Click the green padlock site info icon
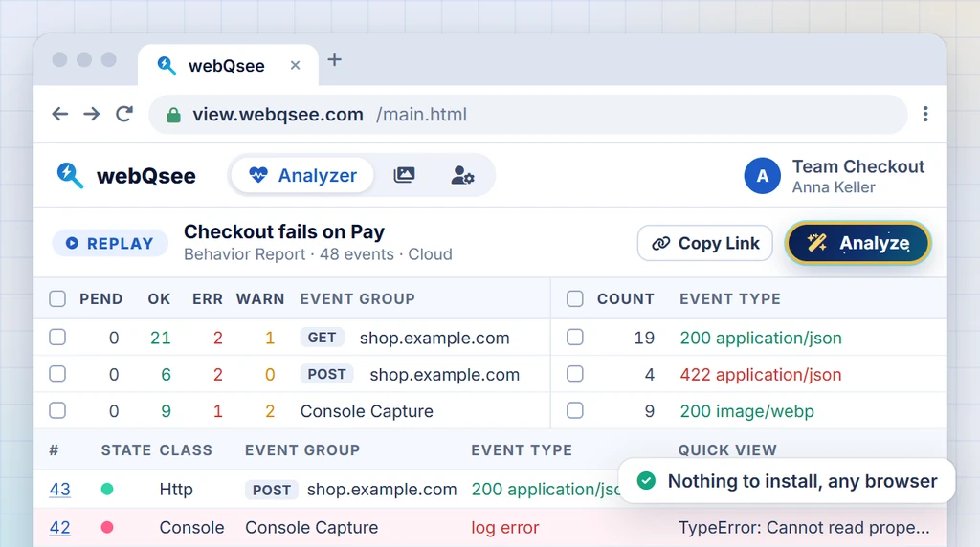The width and height of the screenshot is (980, 547). pos(173,115)
